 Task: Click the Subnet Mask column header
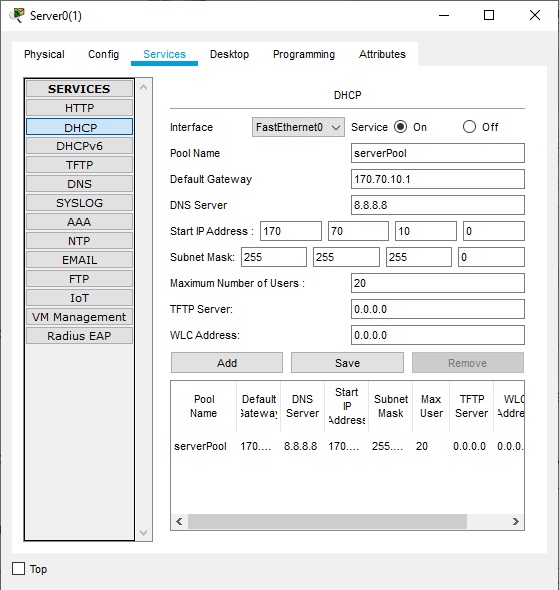pos(390,406)
